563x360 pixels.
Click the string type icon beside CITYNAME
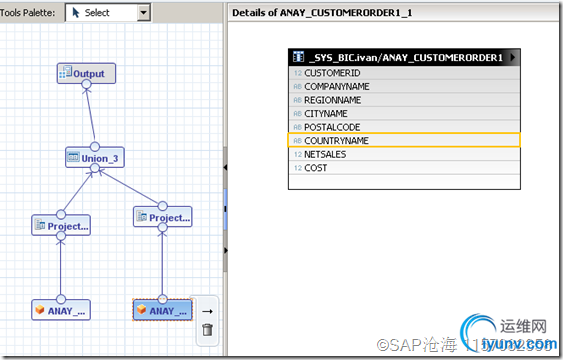[x=298, y=114]
